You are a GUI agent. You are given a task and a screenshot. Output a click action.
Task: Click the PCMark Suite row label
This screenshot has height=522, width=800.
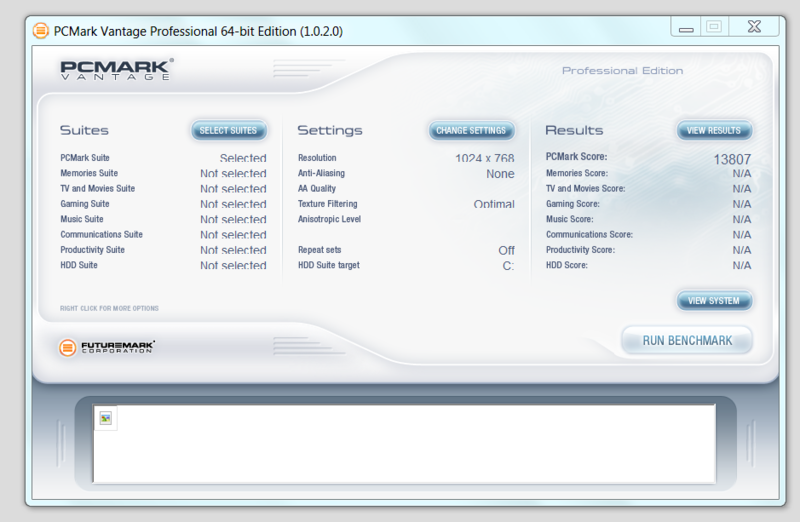[x=85, y=158]
